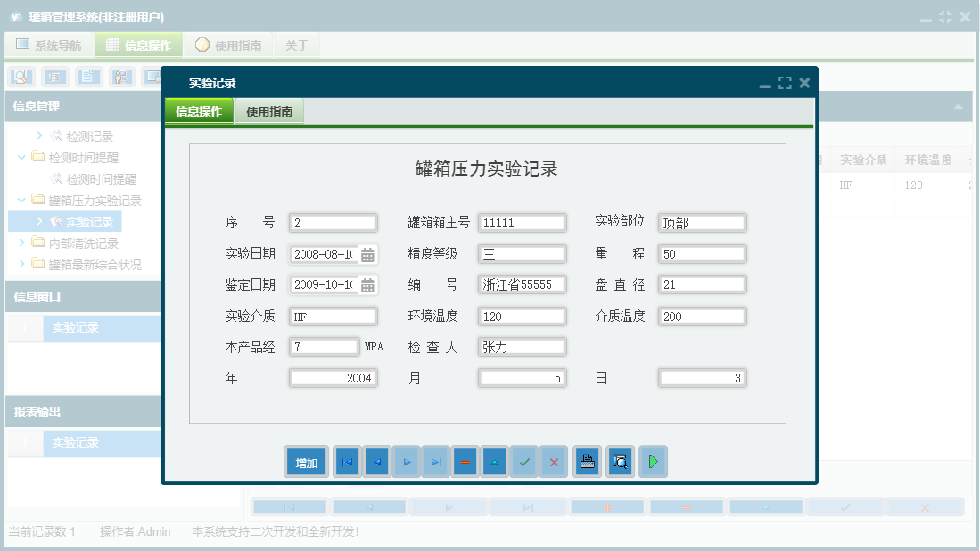Click the previous record arrow icon
The image size is (980, 551).
click(376, 461)
